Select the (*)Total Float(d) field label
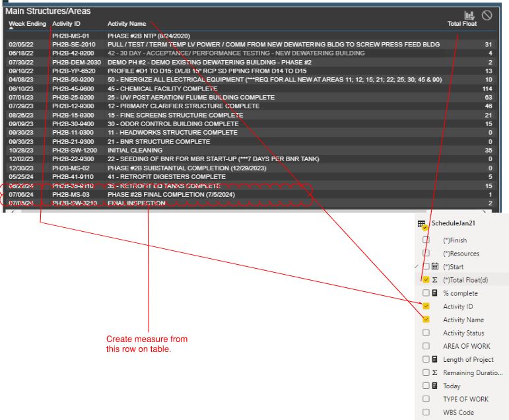The image size is (509, 420). pyautogui.click(x=465, y=280)
